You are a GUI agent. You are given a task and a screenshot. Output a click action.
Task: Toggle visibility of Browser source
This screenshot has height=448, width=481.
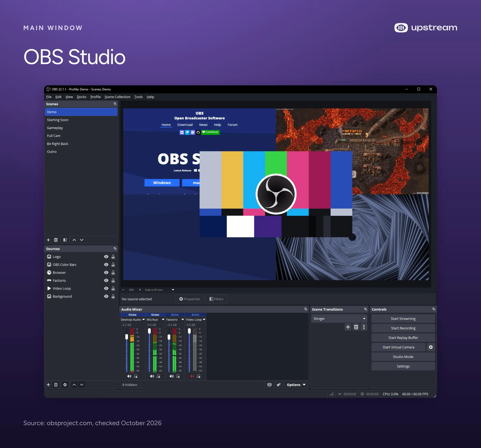pos(106,273)
